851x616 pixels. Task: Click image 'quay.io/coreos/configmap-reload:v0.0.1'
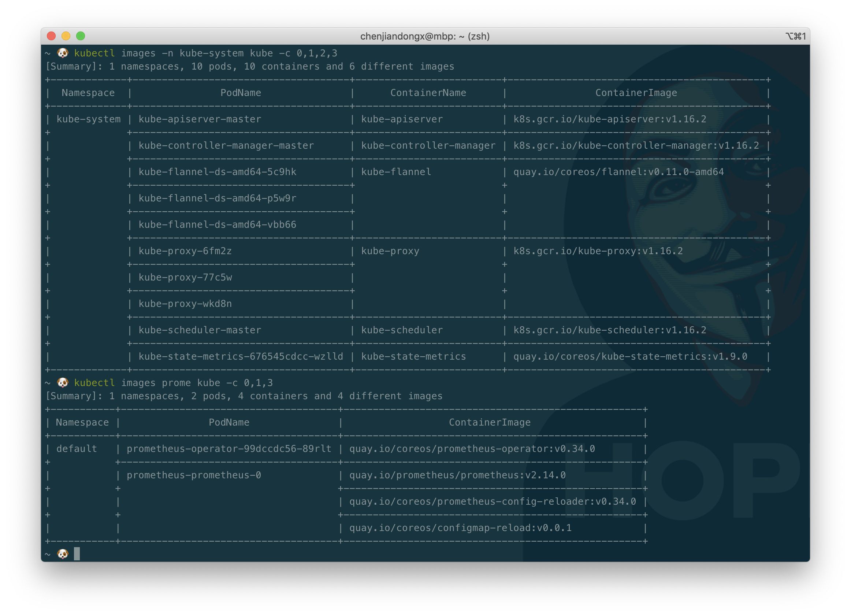click(x=460, y=528)
